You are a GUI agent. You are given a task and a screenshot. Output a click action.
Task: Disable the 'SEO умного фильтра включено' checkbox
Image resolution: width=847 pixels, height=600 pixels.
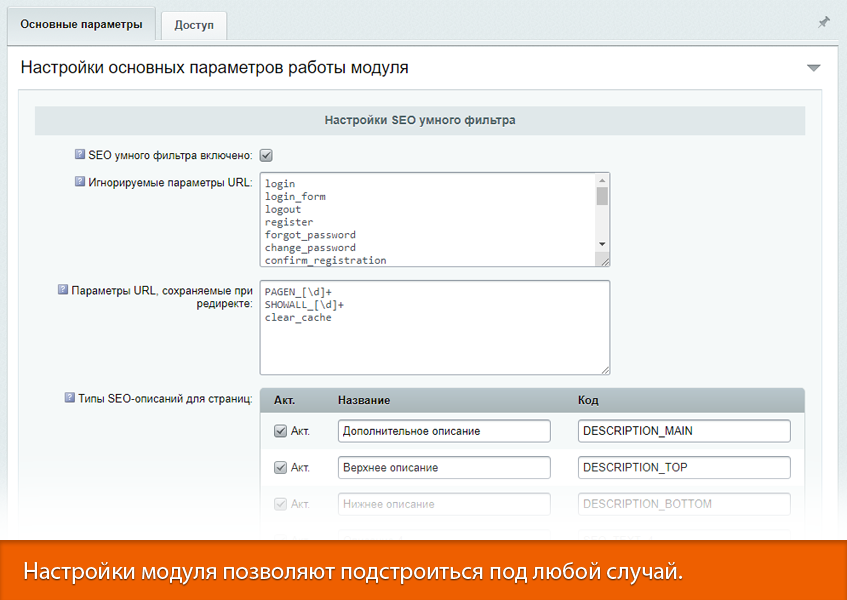pyautogui.click(x=265, y=155)
